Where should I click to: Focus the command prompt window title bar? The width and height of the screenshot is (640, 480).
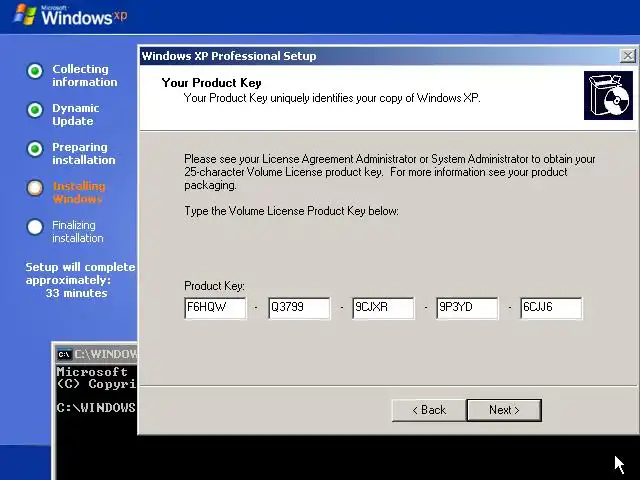[x=96, y=354]
